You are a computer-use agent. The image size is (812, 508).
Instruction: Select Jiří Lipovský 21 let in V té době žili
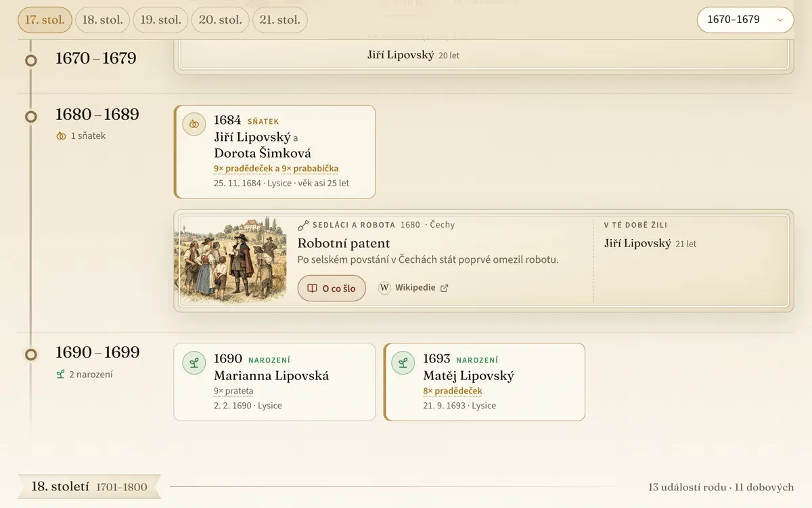click(x=650, y=243)
